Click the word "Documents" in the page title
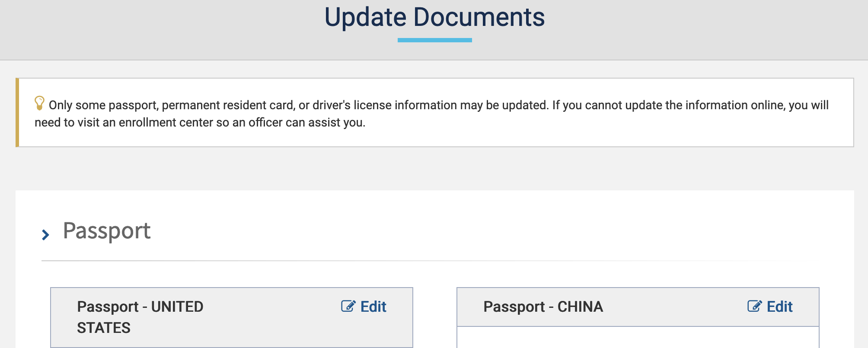The width and height of the screenshot is (868, 348). (x=479, y=17)
